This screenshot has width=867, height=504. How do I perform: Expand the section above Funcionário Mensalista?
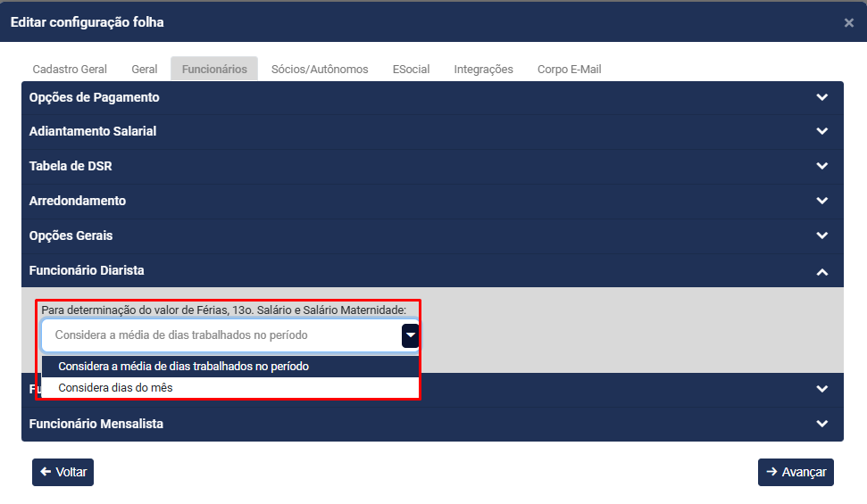coord(822,389)
